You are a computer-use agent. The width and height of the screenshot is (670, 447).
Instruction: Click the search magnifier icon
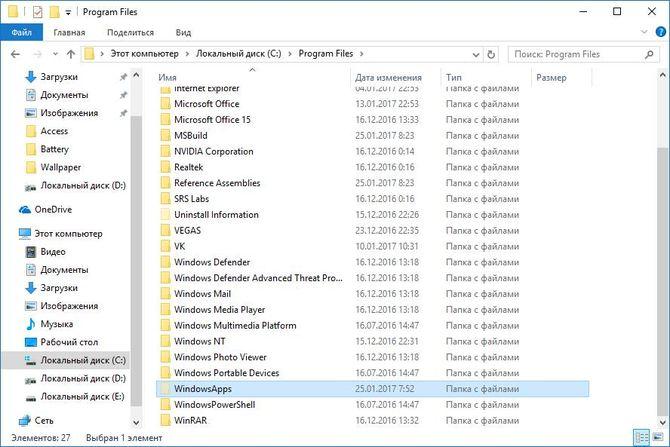pyautogui.click(x=649, y=54)
